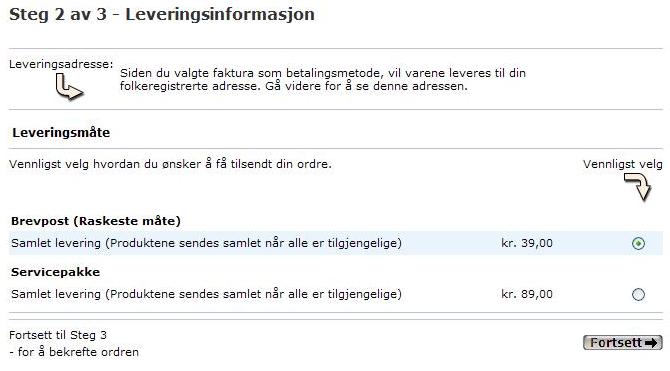Click the Fortsett til Steg 3 text
This screenshot has height=371, width=670.
58,335
